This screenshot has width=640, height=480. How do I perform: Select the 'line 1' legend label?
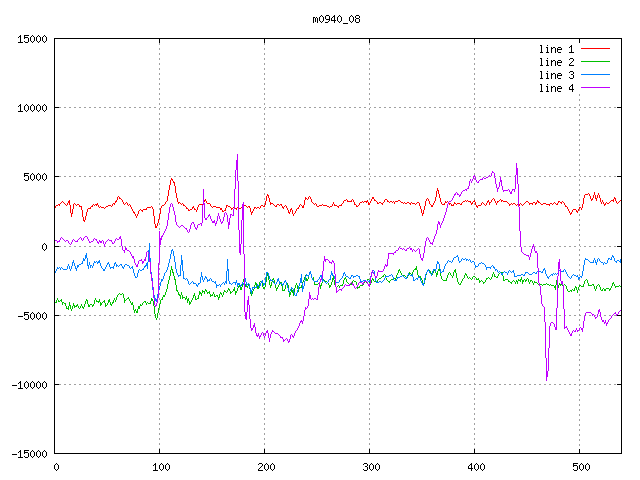pyautogui.click(x=556, y=49)
